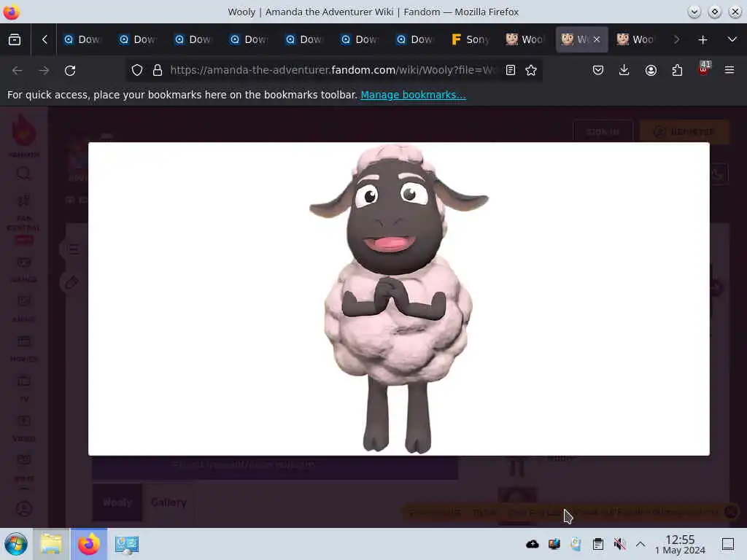Screen dimensions: 747x560
Task: Open file manager from the taskbar
Action: pyautogui.click(x=51, y=544)
